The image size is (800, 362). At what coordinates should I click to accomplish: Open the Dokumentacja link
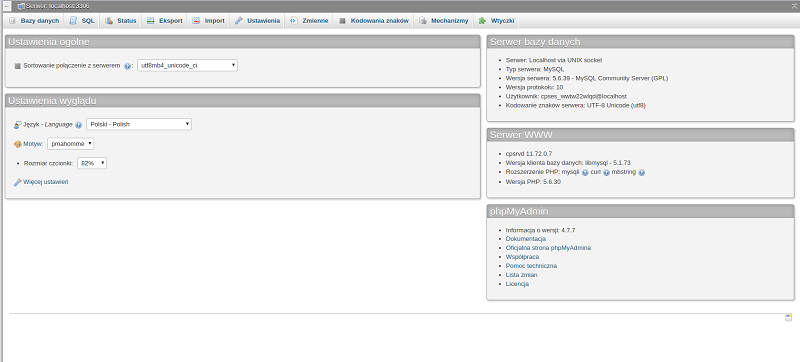pyautogui.click(x=526, y=239)
